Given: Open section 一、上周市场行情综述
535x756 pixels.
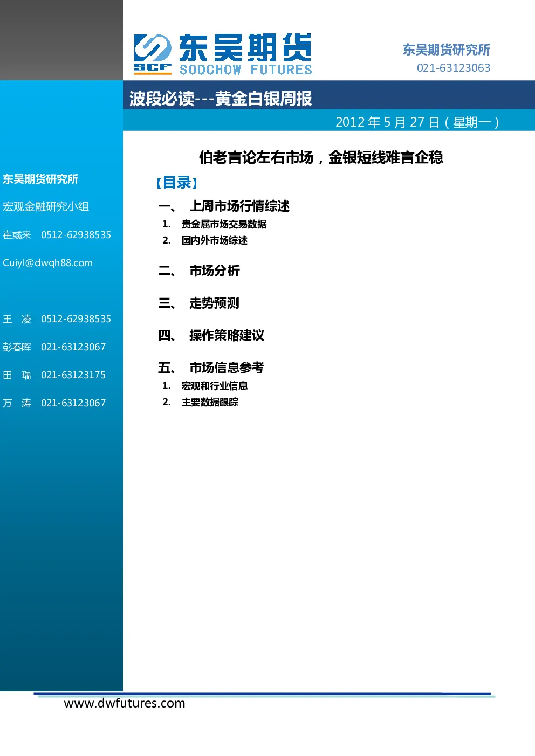Looking at the screenshot, I should coord(224,206).
